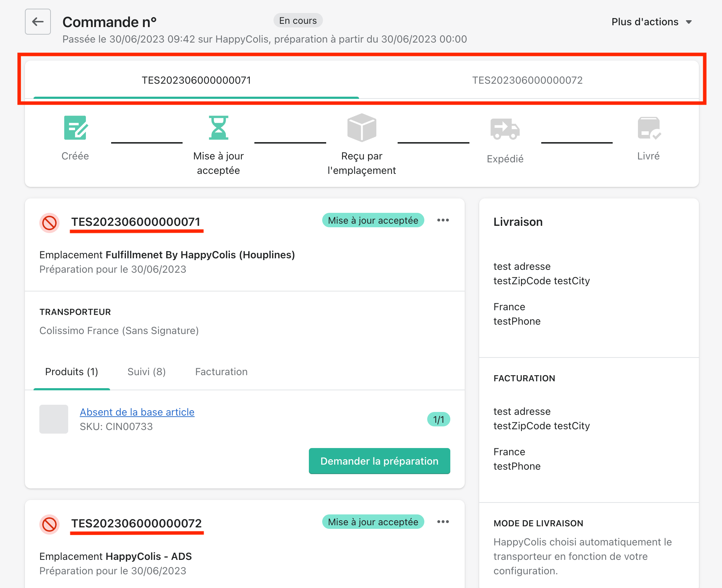Screen dimensions: 722x588
Task: Click the red blocked icon beside TES202306000000072
Action: pos(49,524)
